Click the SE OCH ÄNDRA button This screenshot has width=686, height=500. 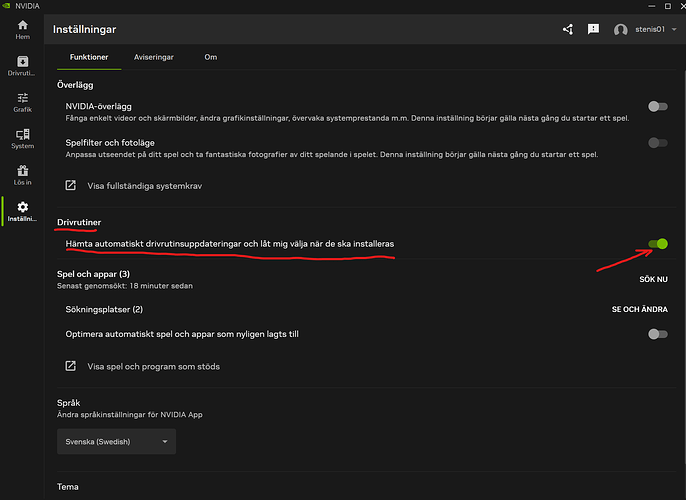click(640, 309)
